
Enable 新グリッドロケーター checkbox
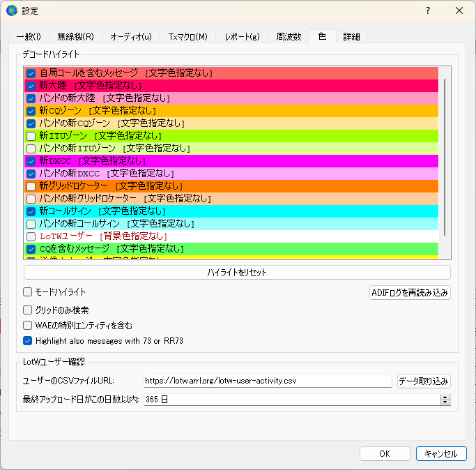[31, 186]
